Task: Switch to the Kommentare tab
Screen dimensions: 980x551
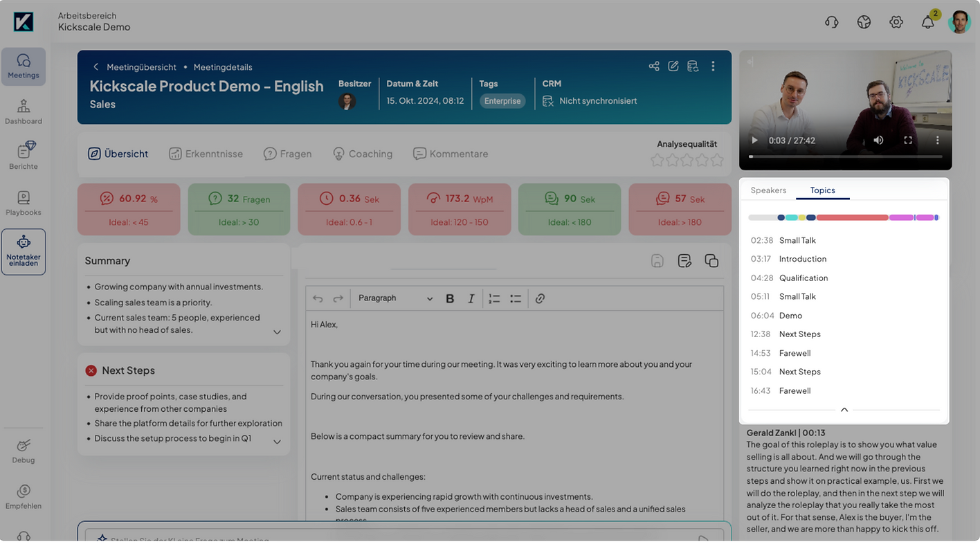Action: coord(451,154)
